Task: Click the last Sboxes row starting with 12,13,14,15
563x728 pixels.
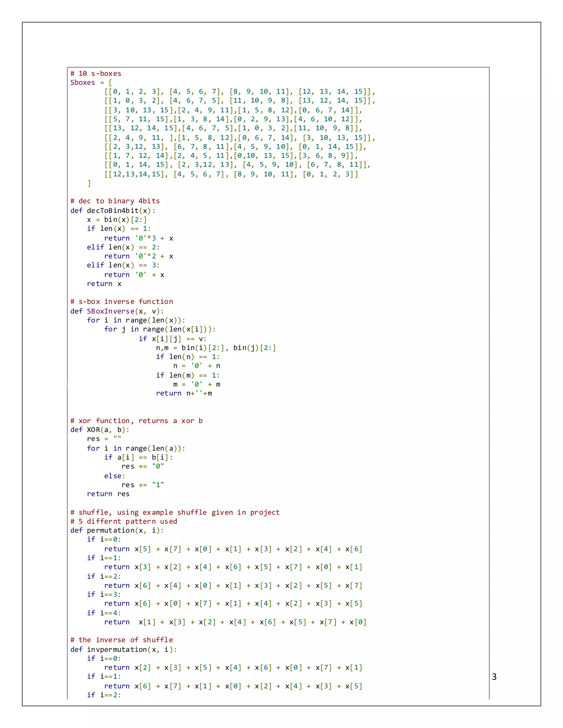Action: (231, 174)
